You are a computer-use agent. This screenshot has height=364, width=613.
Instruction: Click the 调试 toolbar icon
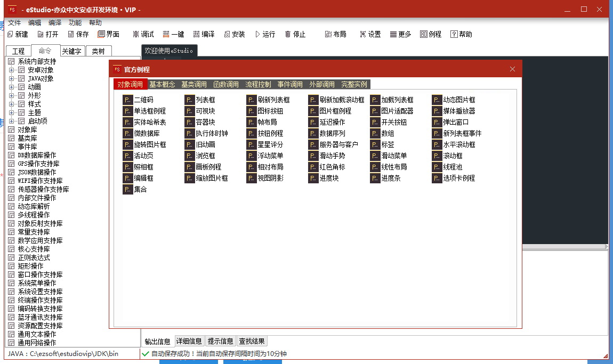click(135, 35)
